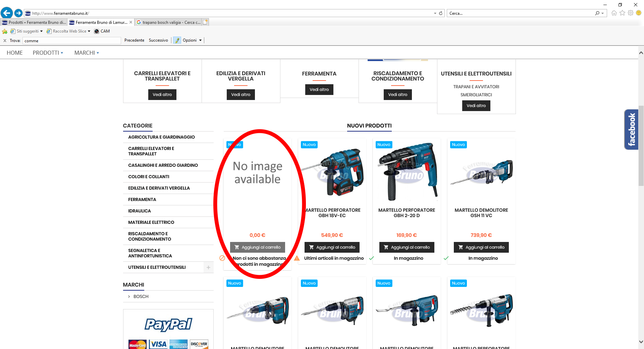Select the AGRICOLTURA E GIARDINAGGIO category
Viewport: 644px width, 349px height.
161,137
